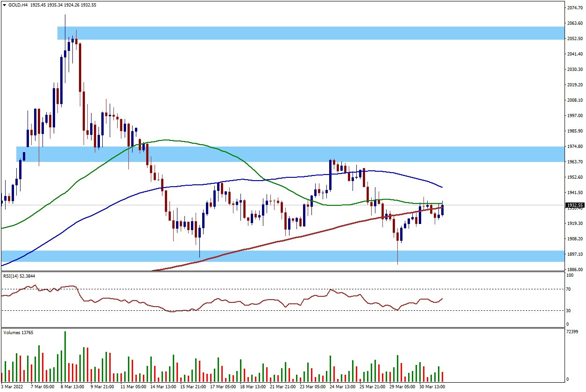
Task: Click the top blue resistance zone near 2058
Action: pyautogui.click(x=308, y=33)
